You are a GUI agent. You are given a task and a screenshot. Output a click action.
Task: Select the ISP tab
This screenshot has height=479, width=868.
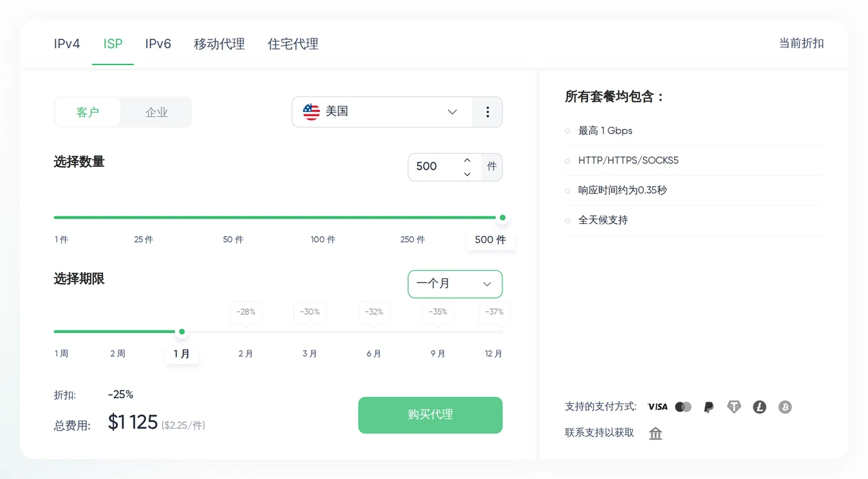point(113,44)
